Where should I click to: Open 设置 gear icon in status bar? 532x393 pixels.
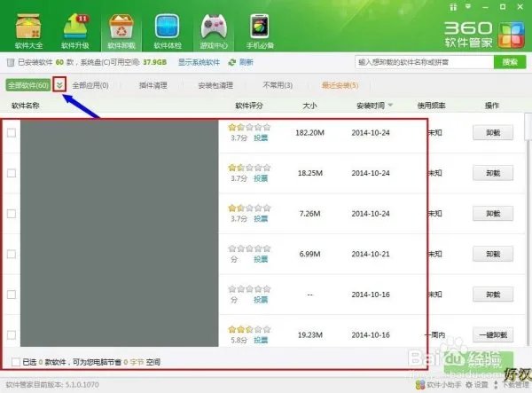tap(469, 384)
